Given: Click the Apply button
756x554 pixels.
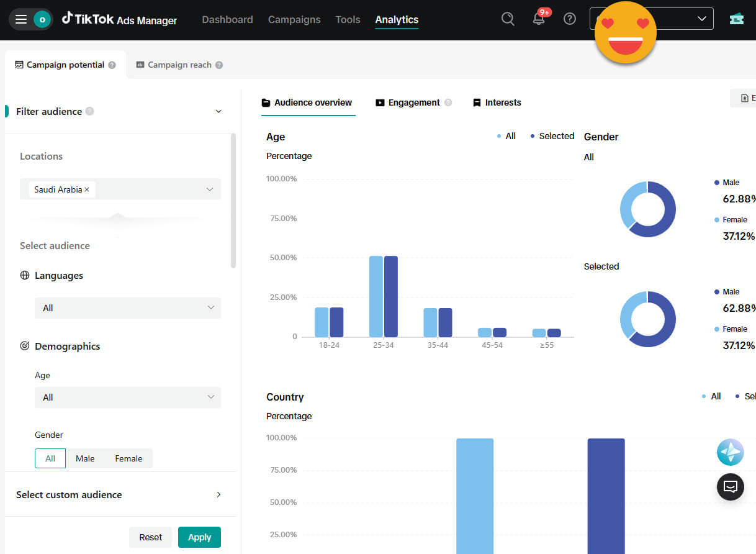Looking at the screenshot, I should (199, 537).
